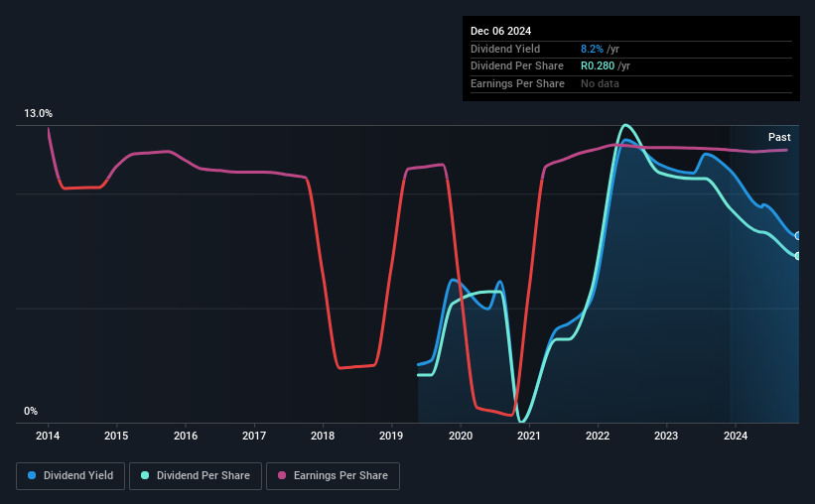Click the Earnings Per Share tooltip row label

[x=517, y=83]
